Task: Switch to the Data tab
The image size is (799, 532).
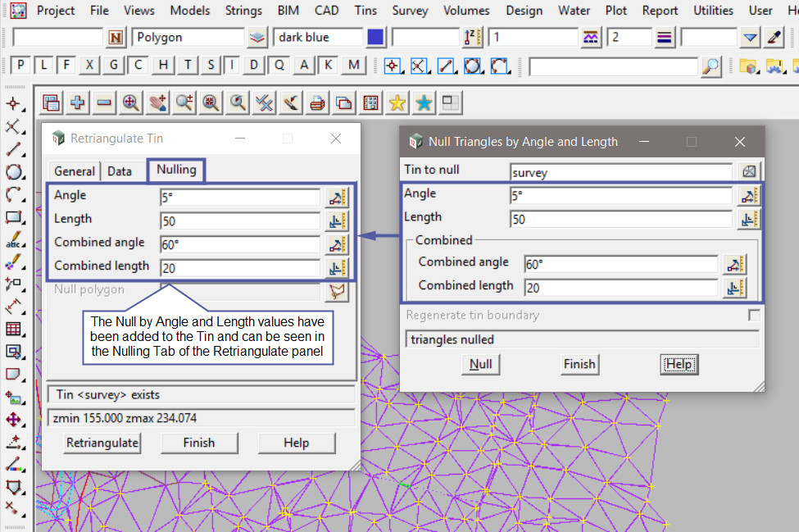Action: tap(120, 171)
